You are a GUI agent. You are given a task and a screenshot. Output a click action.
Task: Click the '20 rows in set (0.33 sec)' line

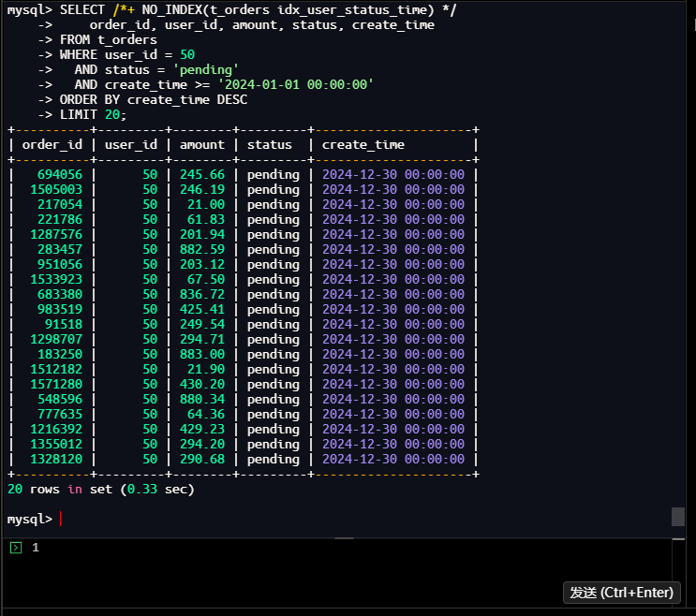coord(101,490)
